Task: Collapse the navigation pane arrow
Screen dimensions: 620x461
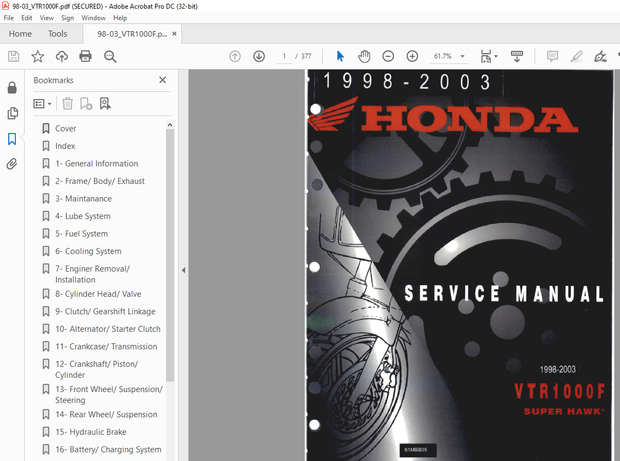Action: click(183, 270)
